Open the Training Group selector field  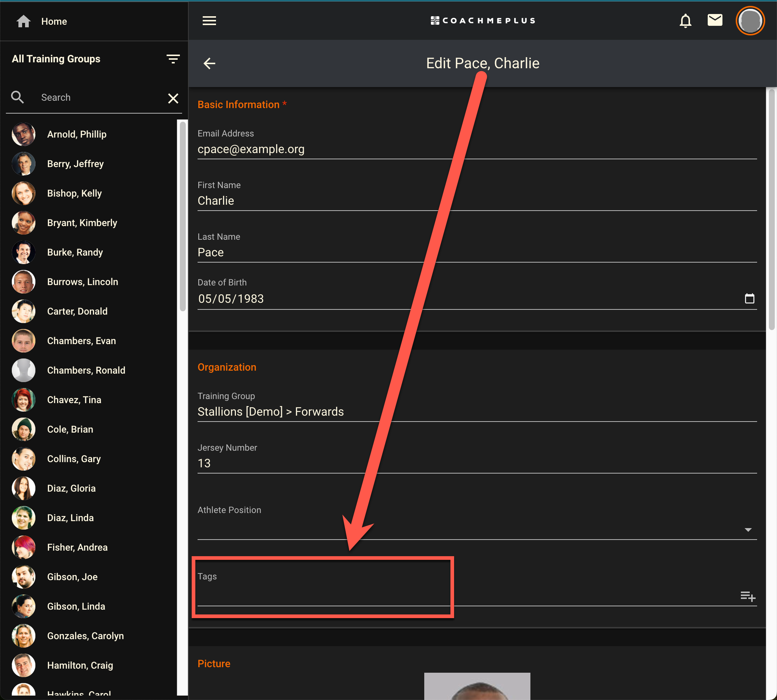[x=477, y=412]
